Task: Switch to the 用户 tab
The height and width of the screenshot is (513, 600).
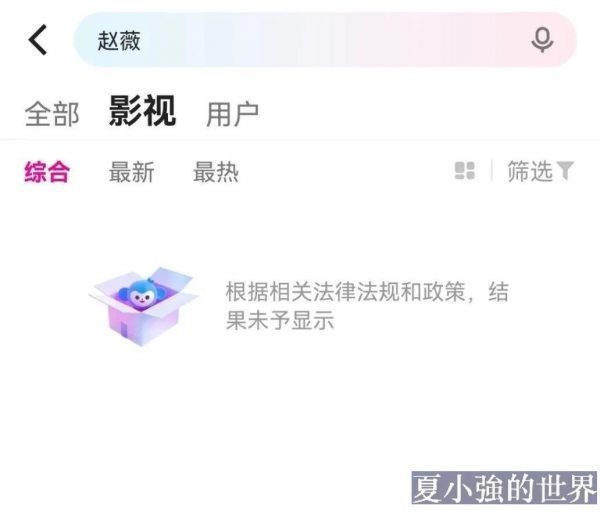Action: pyautogui.click(x=233, y=114)
